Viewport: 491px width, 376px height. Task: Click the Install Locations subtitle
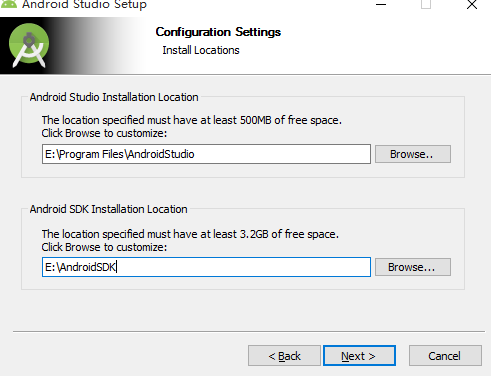201,50
